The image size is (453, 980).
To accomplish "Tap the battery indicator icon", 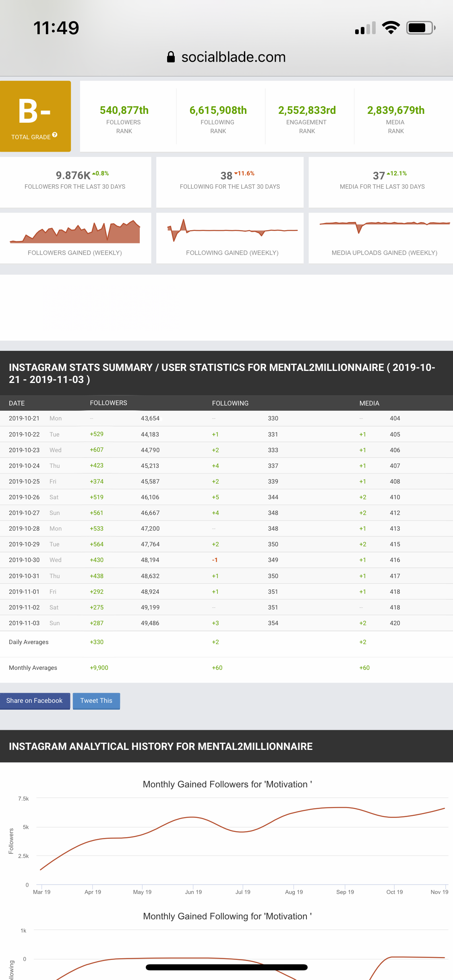I will pos(420,28).
